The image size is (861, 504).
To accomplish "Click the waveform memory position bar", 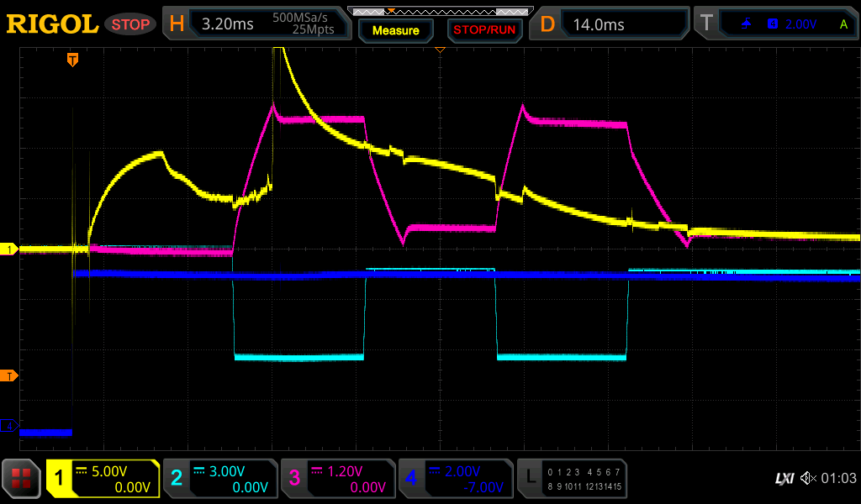I will [439, 11].
